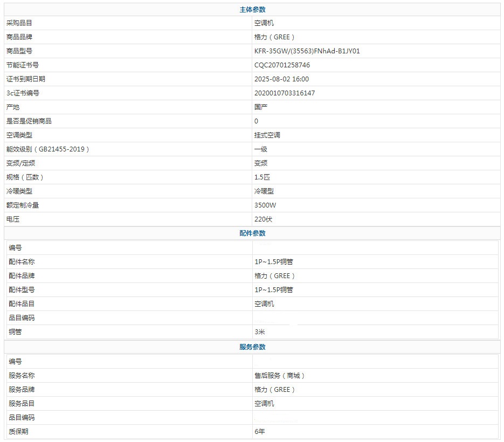The image size is (504, 442).
Task: Click the 商品品牌 label in main parameters
Action: click(x=19, y=37)
